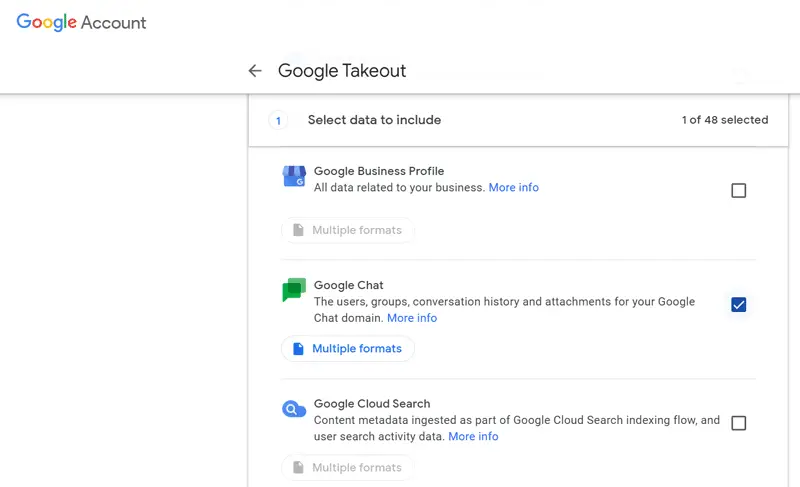Click the file icon under Google Business Profile

tap(298, 230)
